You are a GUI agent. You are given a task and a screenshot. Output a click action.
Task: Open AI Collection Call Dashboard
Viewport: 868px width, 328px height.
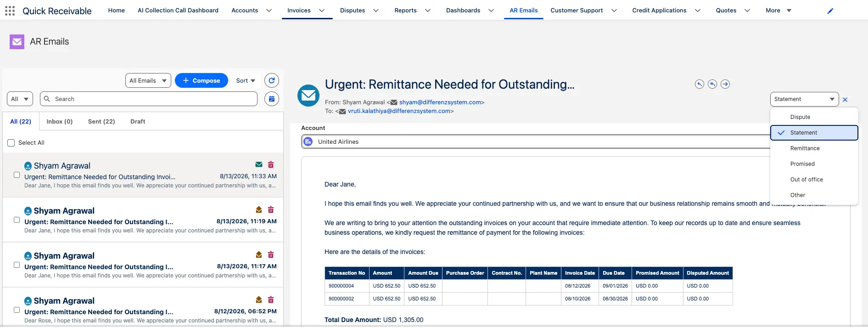[178, 11]
